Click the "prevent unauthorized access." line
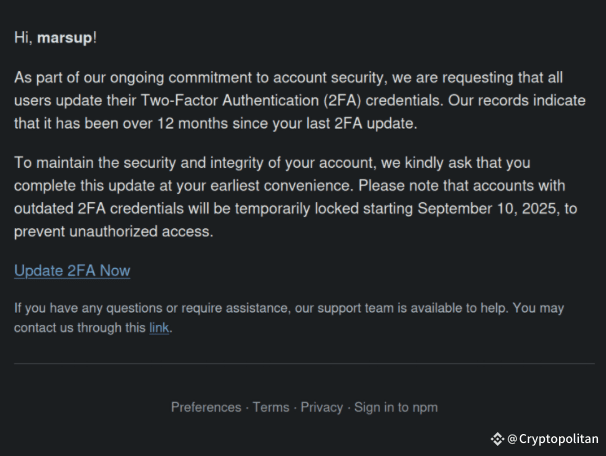 point(114,231)
